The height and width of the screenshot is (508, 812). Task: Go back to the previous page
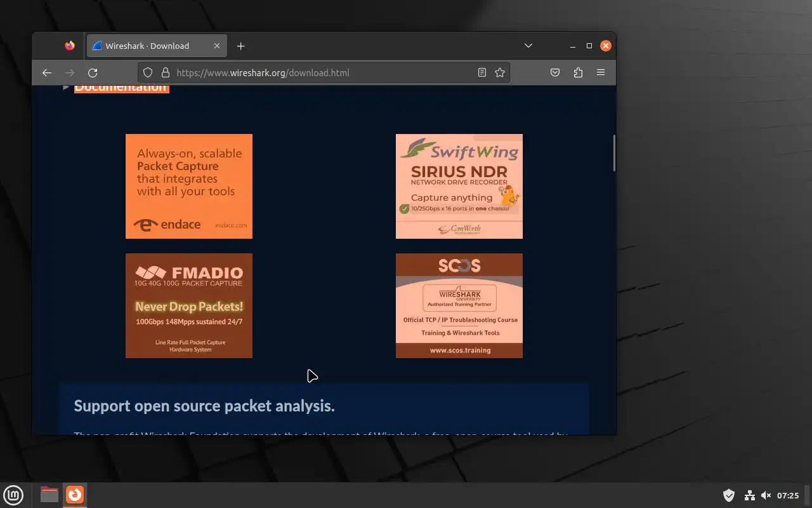[x=47, y=72]
